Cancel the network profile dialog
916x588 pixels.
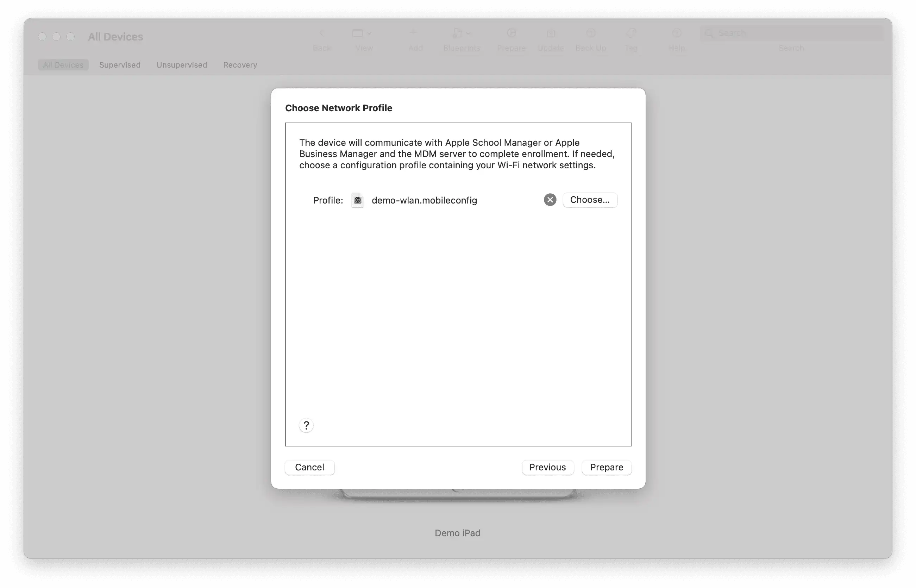click(x=309, y=467)
